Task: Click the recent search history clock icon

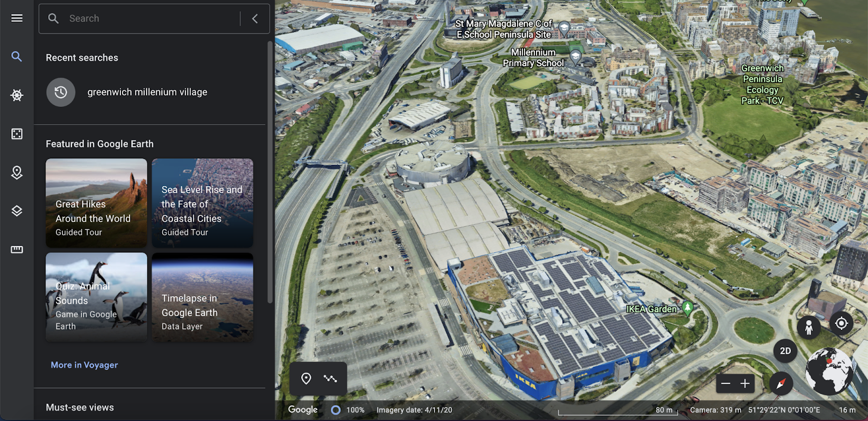Action: (x=61, y=92)
